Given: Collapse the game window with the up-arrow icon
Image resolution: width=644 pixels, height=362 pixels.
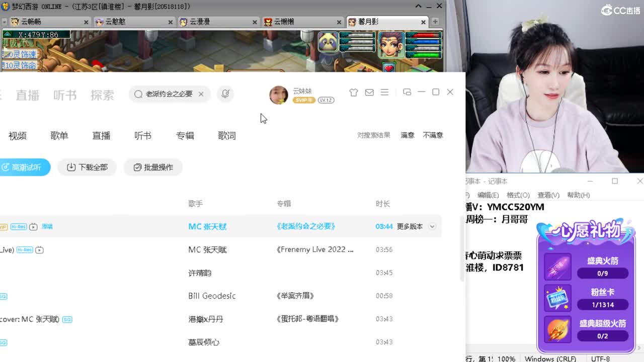Looking at the screenshot, I should click(x=418, y=6).
